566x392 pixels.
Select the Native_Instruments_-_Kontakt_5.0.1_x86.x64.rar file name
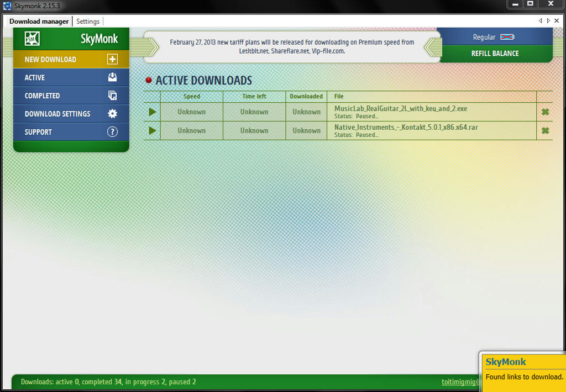(x=406, y=128)
